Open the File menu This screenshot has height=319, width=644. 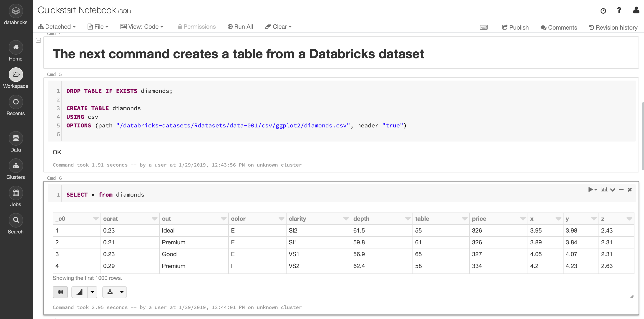click(x=98, y=27)
